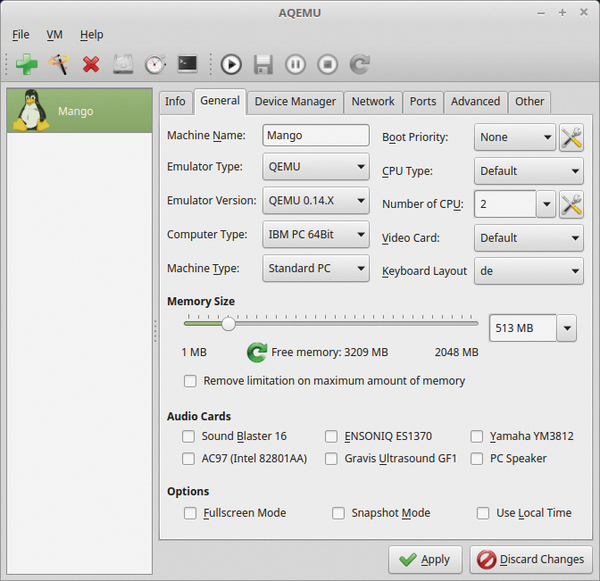The width and height of the screenshot is (600, 581).
Task: Open the Keyboard Layout dropdown
Action: (x=529, y=271)
